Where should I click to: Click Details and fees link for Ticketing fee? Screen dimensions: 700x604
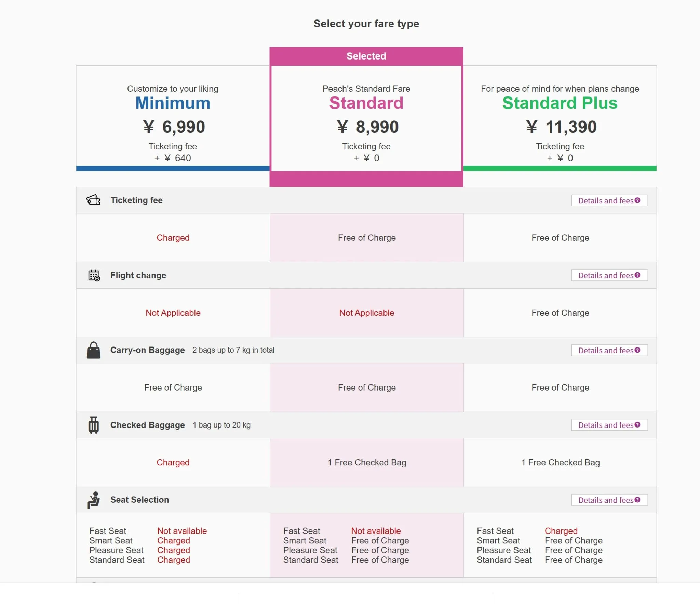[606, 201]
